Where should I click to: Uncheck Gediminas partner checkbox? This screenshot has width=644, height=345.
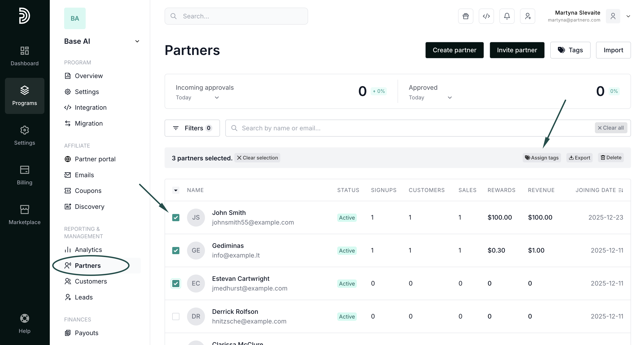click(176, 250)
